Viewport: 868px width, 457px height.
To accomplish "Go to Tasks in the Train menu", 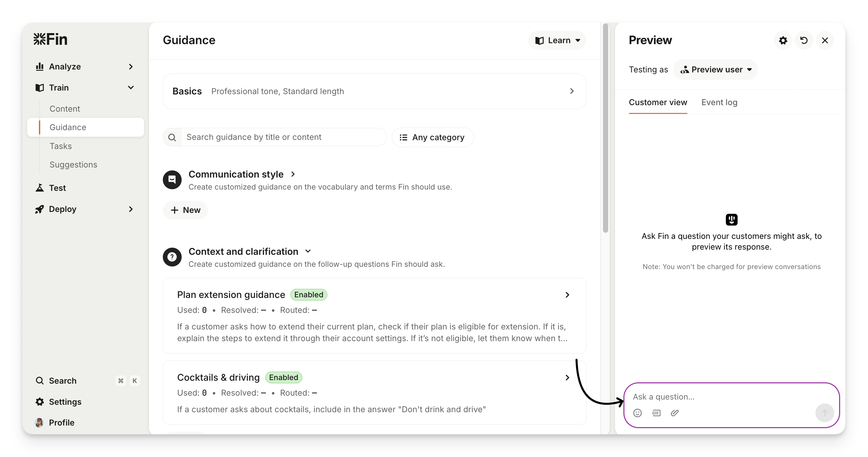I will coord(61,146).
